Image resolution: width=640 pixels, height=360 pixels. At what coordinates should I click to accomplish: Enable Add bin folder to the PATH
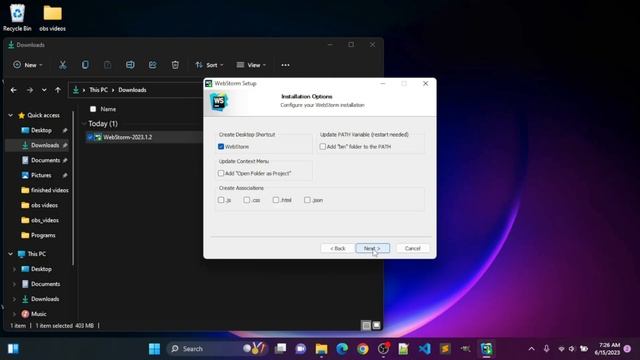(x=322, y=147)
